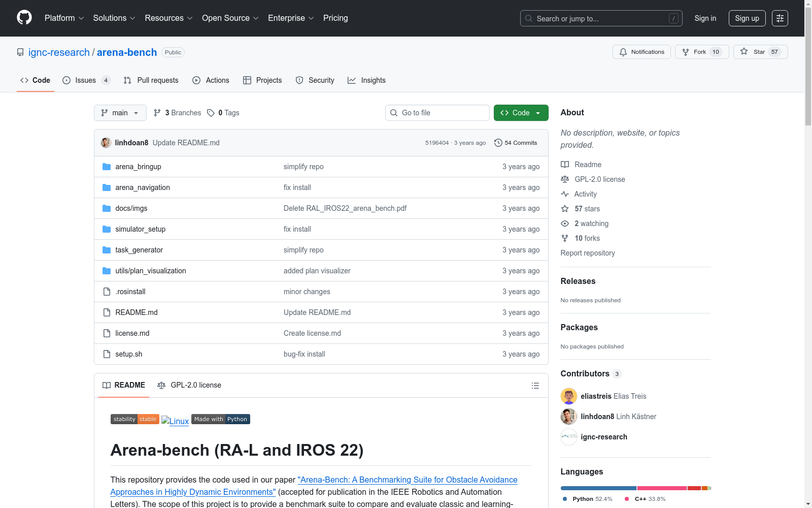Click linhdoan8 avatar in latest commit bar
This screenshot has height=508, width=812.
pyautogui.click(x=106, y=143)
